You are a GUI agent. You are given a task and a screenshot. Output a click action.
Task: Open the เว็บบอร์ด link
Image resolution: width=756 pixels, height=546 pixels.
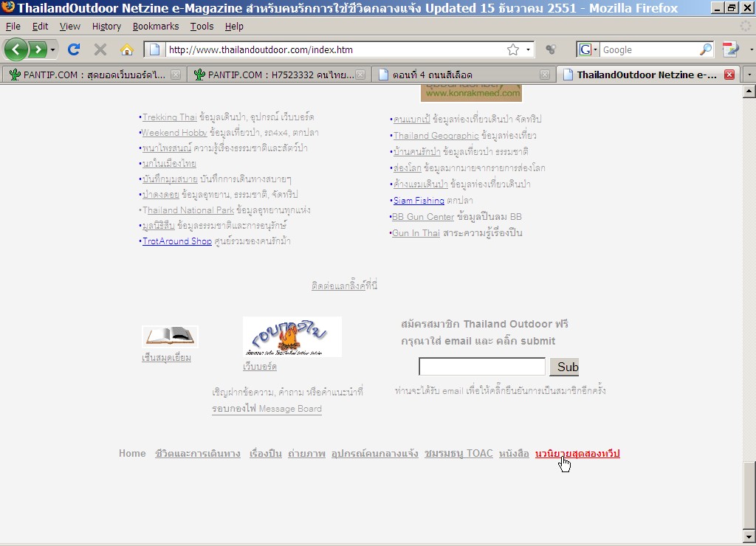(x=259, y=367)
